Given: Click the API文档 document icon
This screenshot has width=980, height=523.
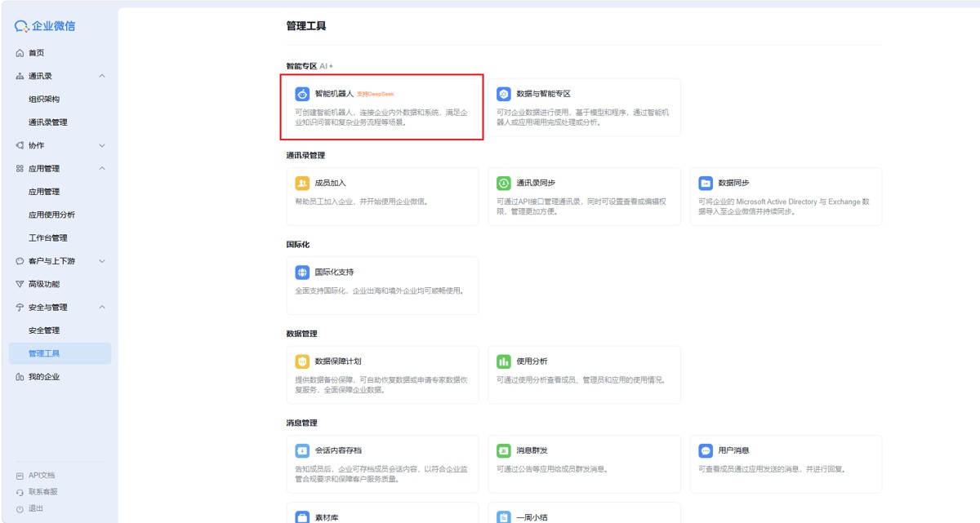Looking at the screenshot, I should point(20,476).
